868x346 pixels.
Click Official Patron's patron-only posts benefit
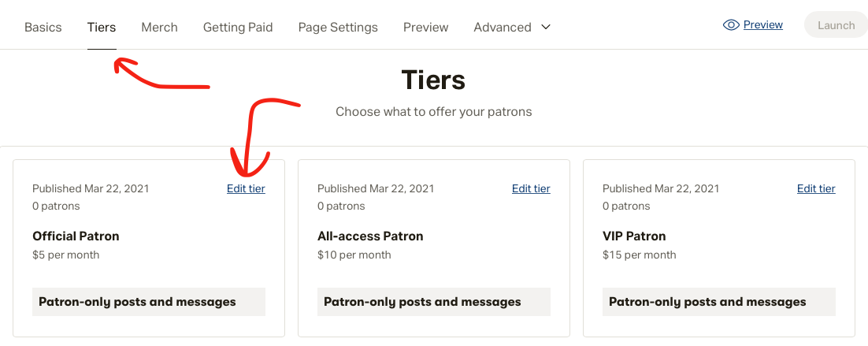tap(137, 302)
